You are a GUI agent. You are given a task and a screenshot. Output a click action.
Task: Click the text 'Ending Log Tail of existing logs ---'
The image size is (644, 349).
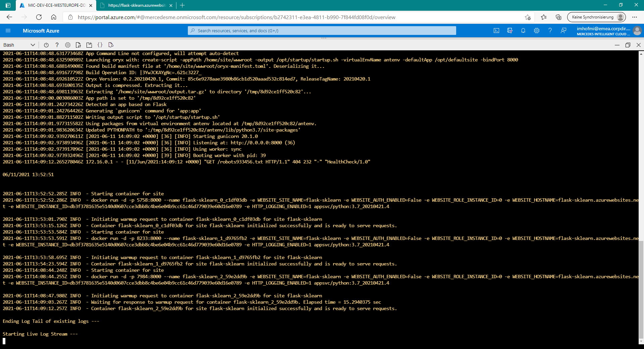[51, 321]
